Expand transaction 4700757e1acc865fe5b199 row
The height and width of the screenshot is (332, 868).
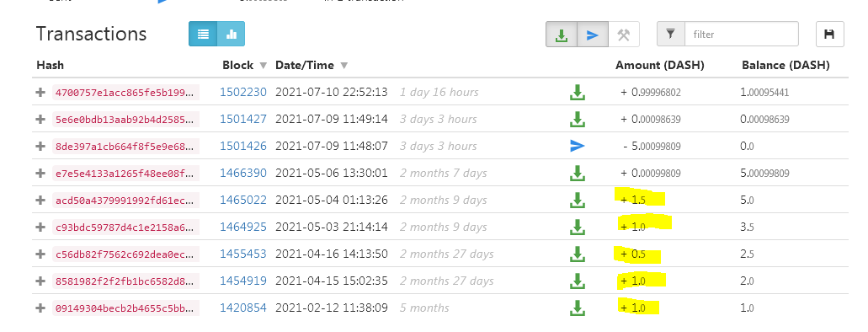coord(40,92)
